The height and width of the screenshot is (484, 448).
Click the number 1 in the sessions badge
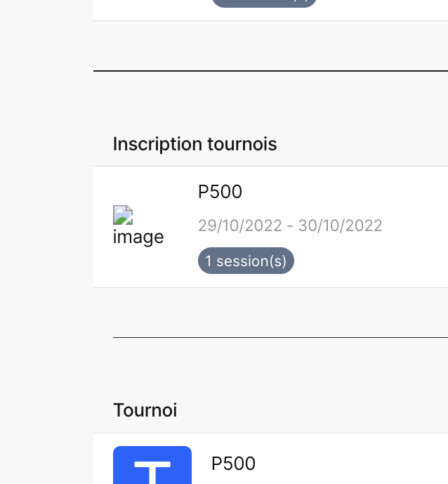pyautogui.click(x=209, y=261)
